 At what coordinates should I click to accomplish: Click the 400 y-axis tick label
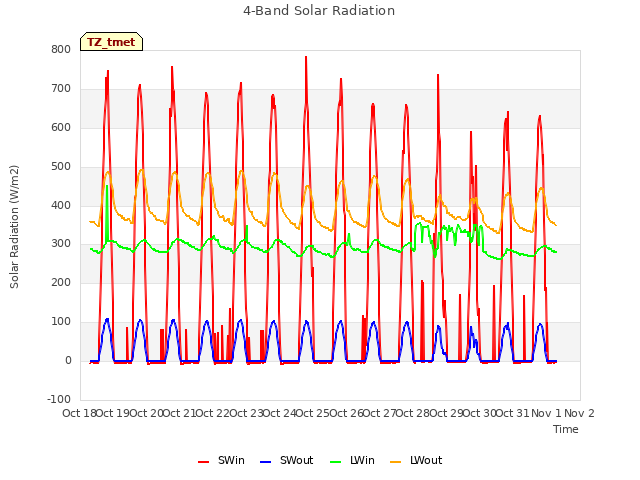(x=61, y=205)
